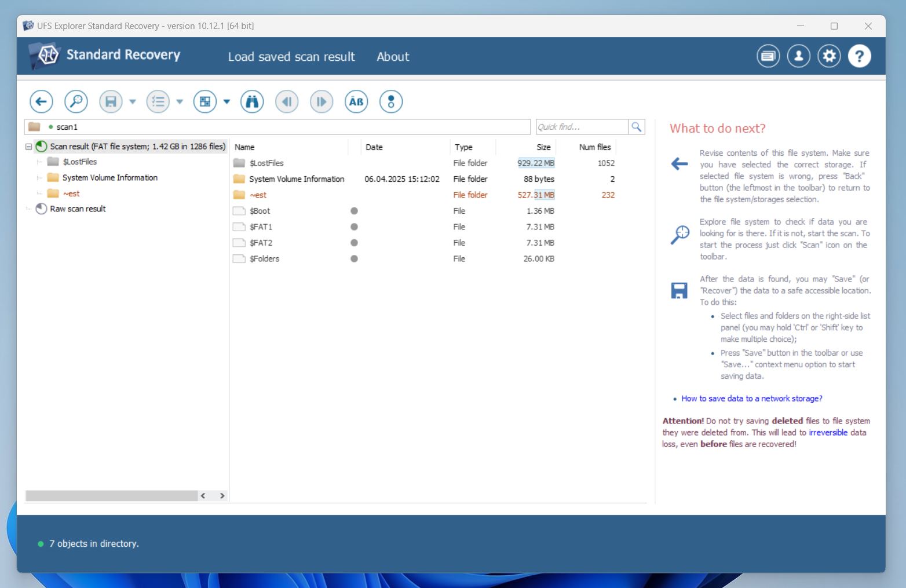Click the 527.31 MB size cell

536,195
